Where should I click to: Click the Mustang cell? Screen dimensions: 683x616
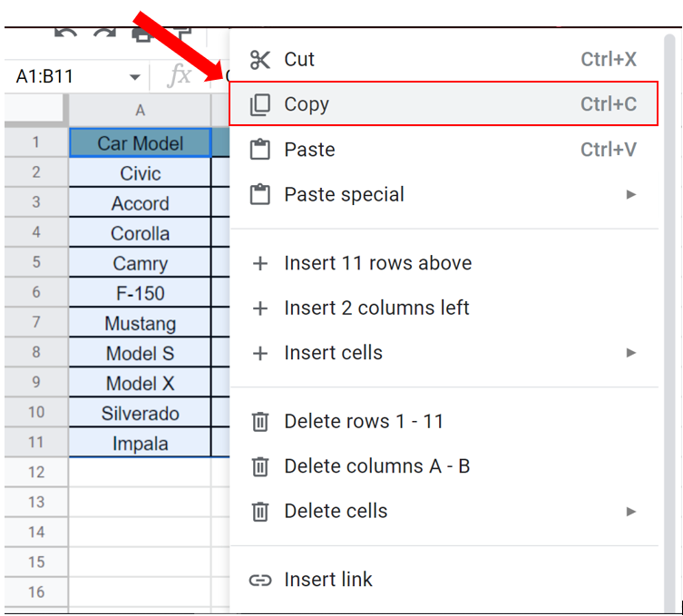click(140, 323)
